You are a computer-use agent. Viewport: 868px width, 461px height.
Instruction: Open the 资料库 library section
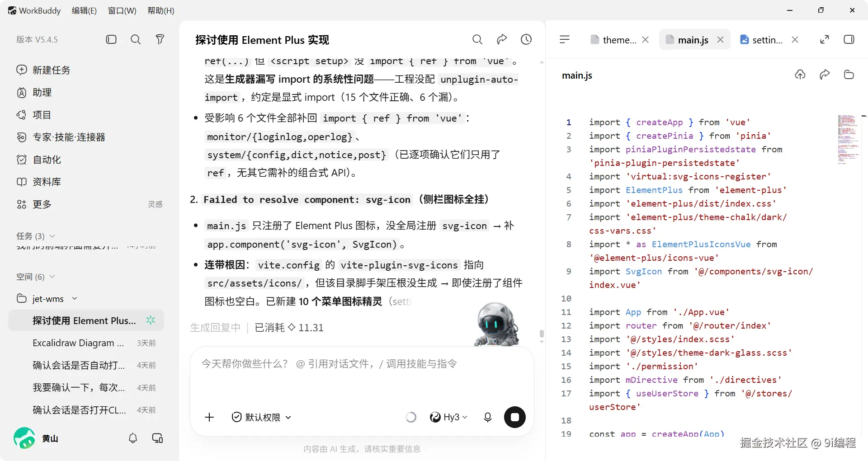click(38, 182)
